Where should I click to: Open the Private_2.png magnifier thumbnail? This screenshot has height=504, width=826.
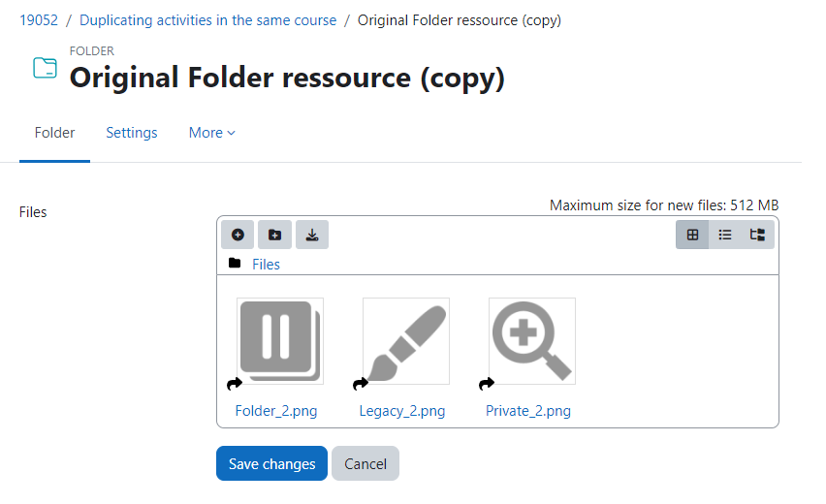[532, 341]
